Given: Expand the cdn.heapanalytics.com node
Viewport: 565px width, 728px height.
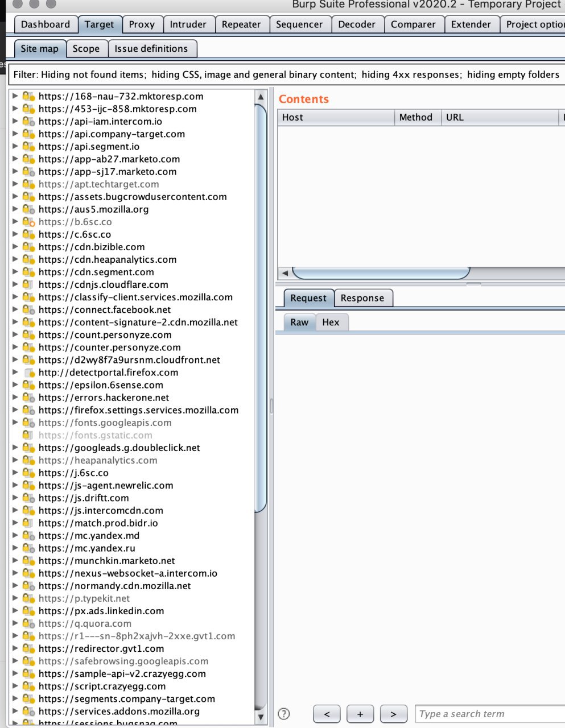Looking at the screenshot, I should point(15,259).
